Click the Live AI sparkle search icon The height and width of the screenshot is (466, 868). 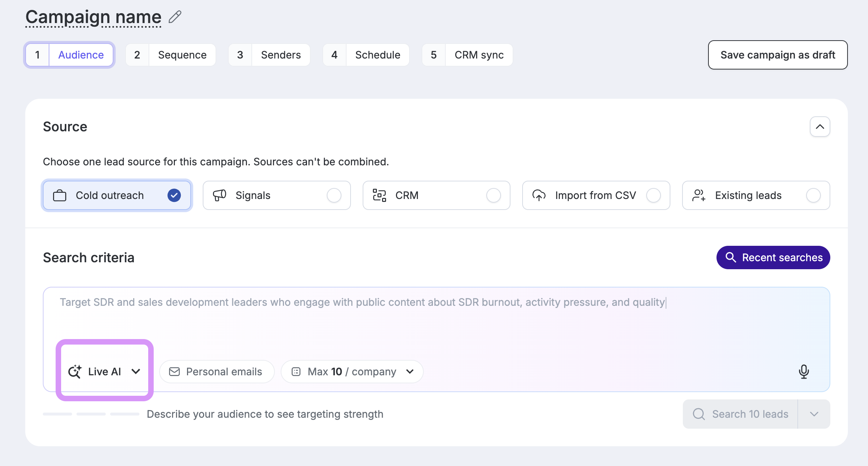click(x=75, y=372)
